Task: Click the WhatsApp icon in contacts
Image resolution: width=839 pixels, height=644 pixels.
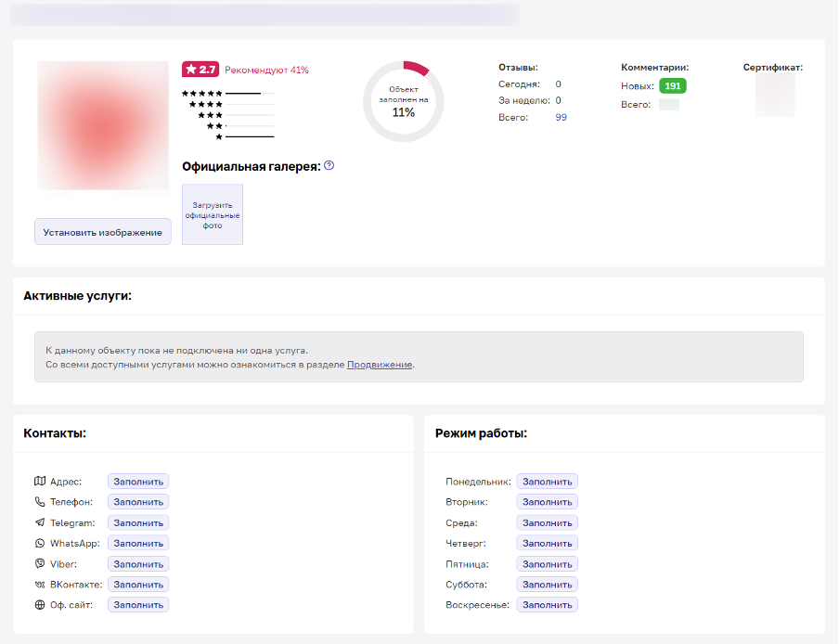Action: (x=40, y=543)
